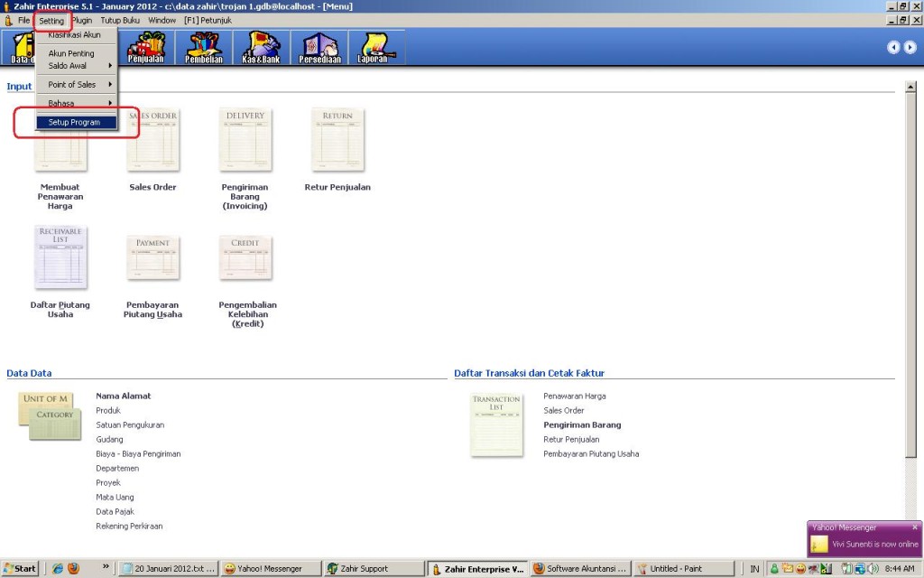
Task: Open Retur Penjualan return icon
Action: tap(337, 140)
